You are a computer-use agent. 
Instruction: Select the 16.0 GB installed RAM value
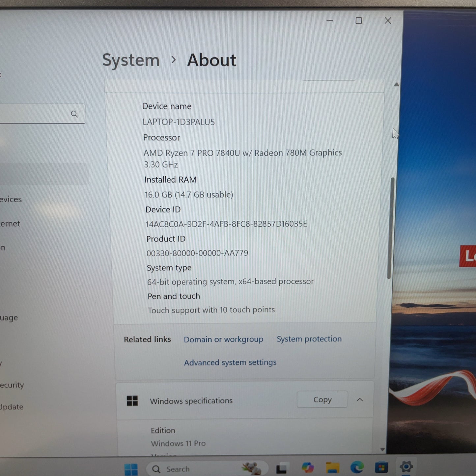189,195
